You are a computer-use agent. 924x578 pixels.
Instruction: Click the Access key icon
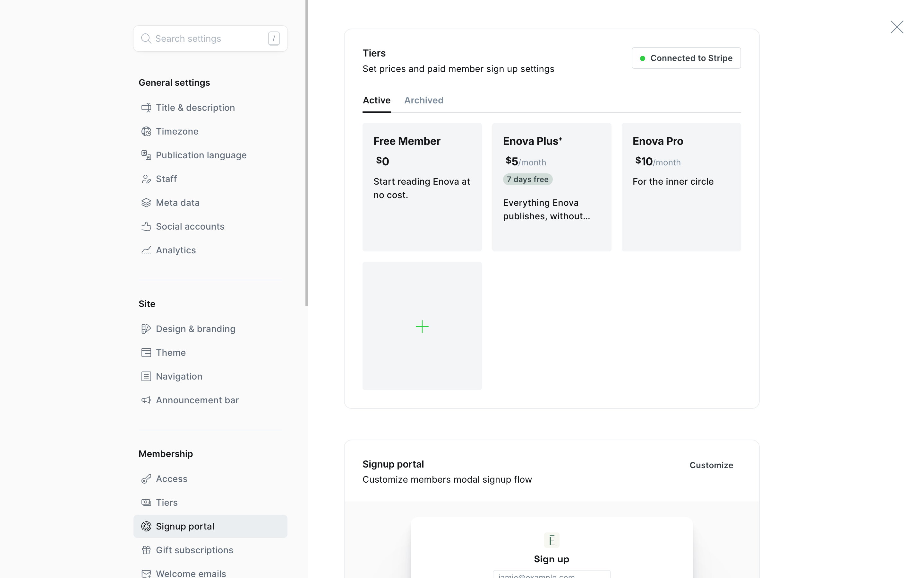click(x=146, y=479)
